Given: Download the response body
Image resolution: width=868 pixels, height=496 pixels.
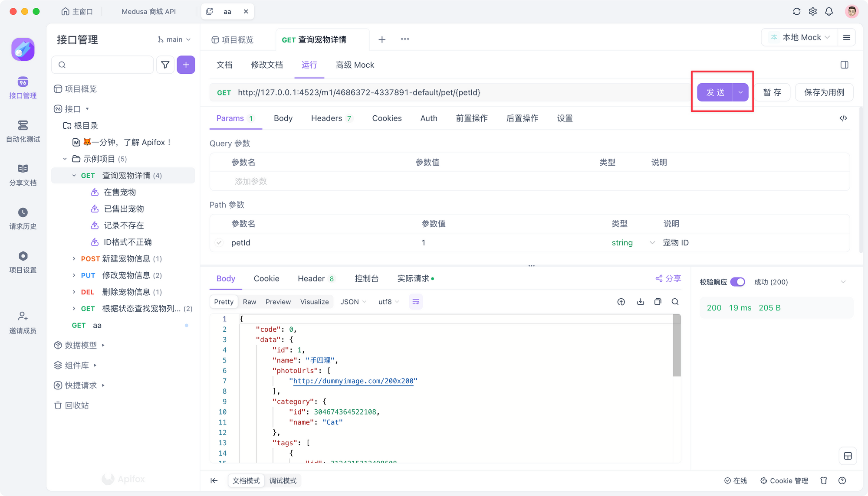Looking at the screenshot, I should [640, 302].
